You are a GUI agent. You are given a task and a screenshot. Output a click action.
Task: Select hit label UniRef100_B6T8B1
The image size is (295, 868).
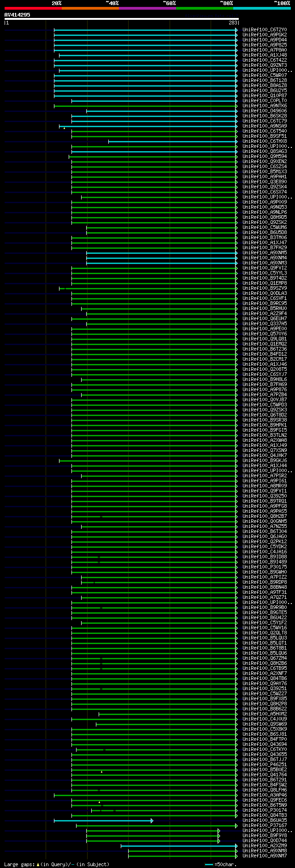tap(265, 648)
